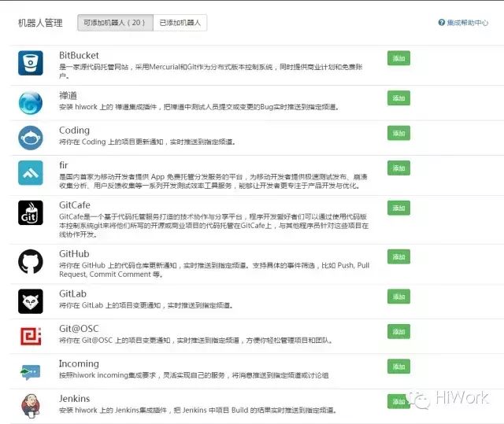Add the GitLab robot with 添加
Viewport: 504px width, 424px height.
(398, 297)
